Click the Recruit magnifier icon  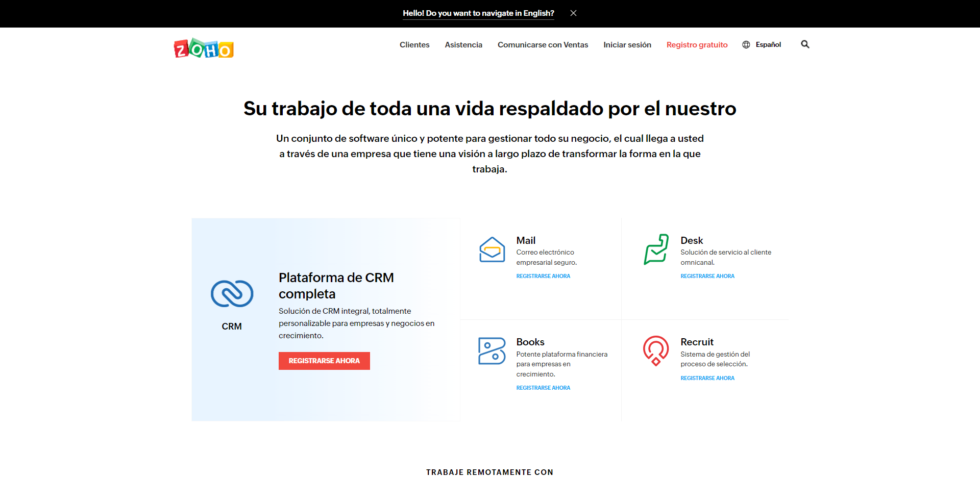tap(656, 351)
